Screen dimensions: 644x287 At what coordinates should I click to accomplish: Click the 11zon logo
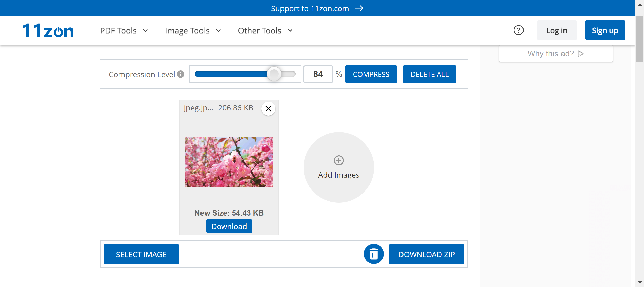tap(48, 31)
